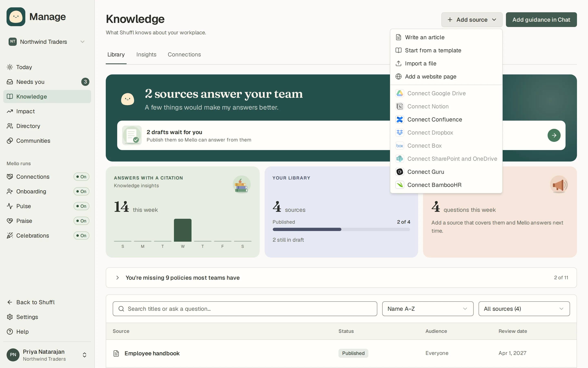Viewport: 588px width, 368px height.
Task: Click the megaphone illustration on questions card
Action: point(559,184)
